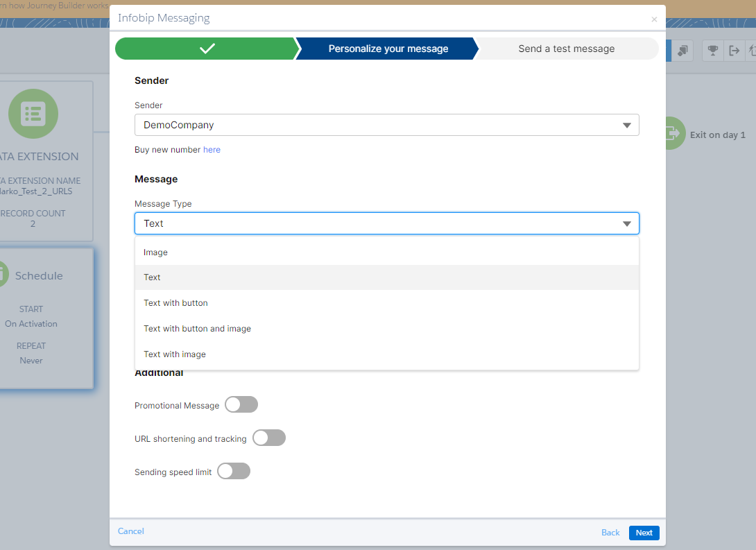This screenshot has height=550, width=756.
Task: Click the 'On Activation' start value
Action: (x=31, y=324)
